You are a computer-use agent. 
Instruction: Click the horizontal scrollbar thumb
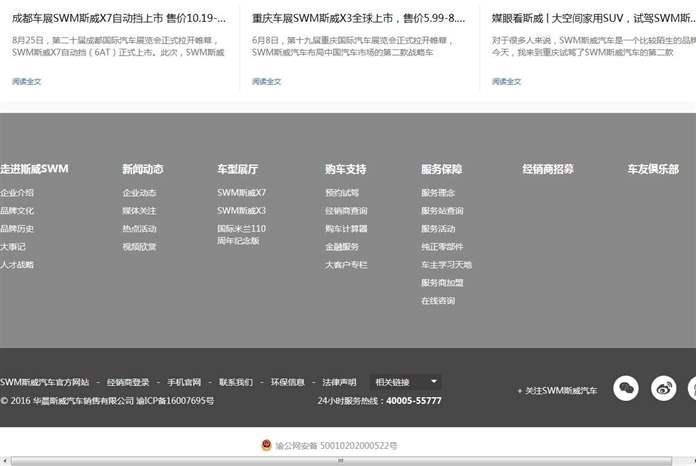(341, 461)
